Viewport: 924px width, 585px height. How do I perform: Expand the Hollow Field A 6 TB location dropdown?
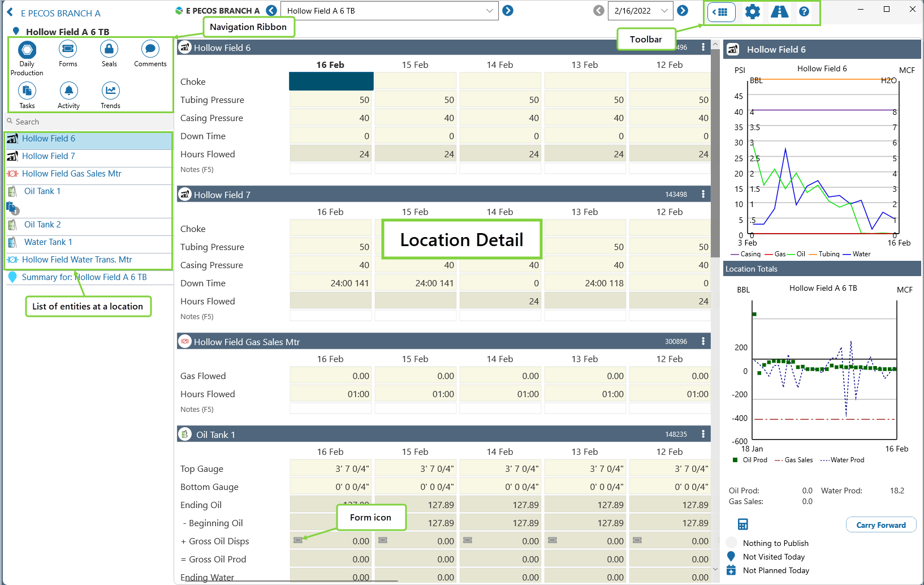(489, 11)
